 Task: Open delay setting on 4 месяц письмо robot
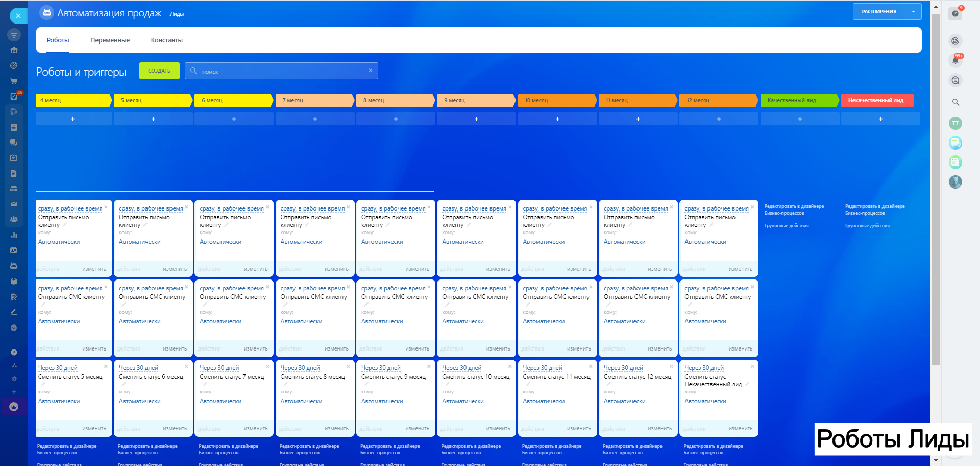pyautogui.click(x=70, y=208)
